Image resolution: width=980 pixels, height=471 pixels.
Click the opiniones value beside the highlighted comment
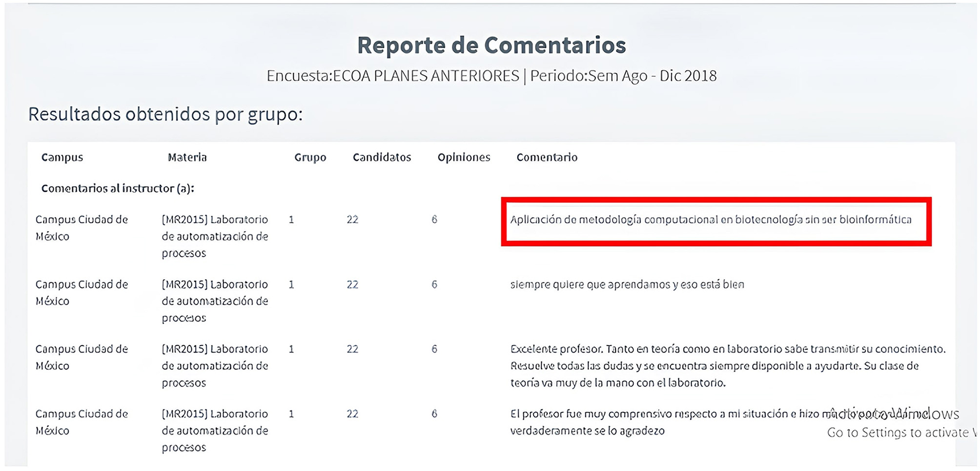pyautogui.click(x=434, y=220)
